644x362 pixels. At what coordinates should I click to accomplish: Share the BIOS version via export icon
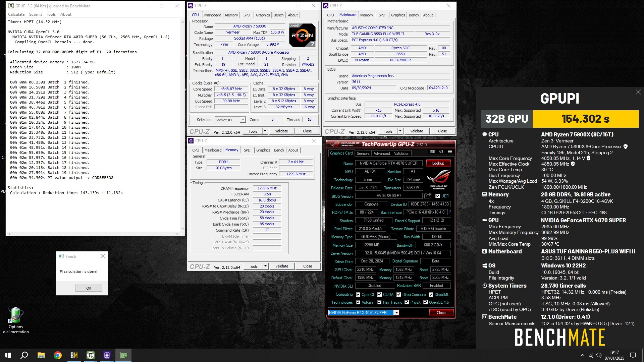coord(428,196)
